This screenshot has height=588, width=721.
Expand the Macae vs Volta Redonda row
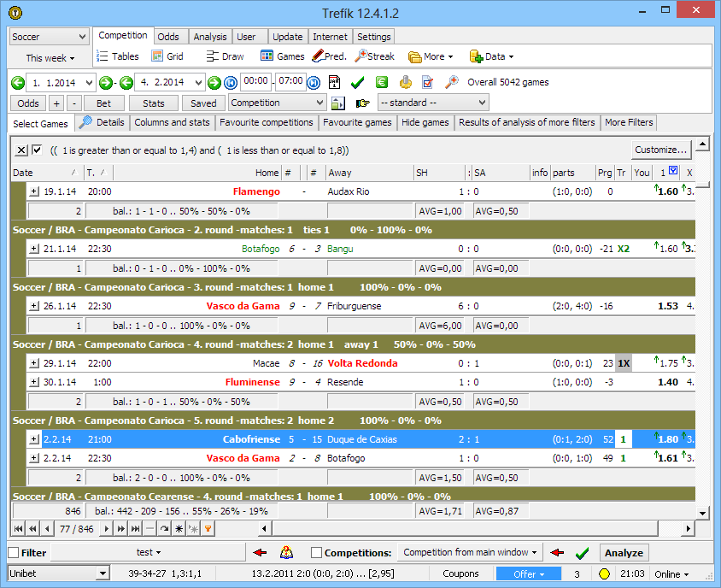pos(34,363)
